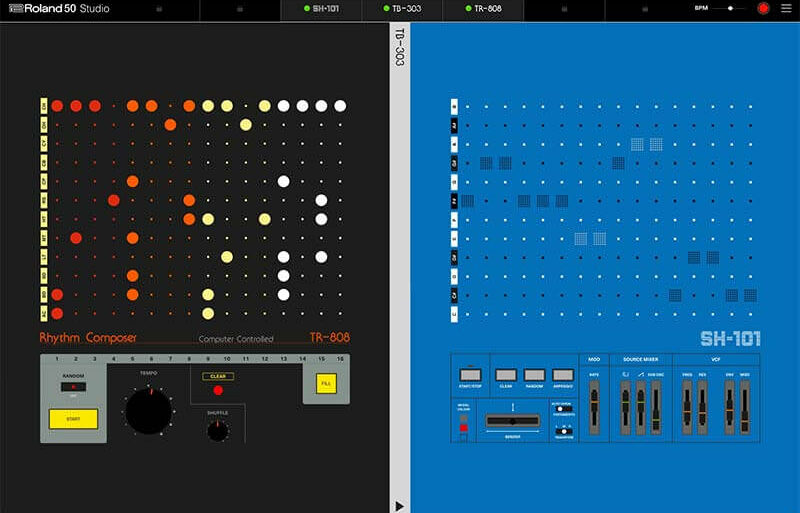The height and width of the screenshot is (513, 800).
Task: Click the yellow FILL button on TR-808
Action: (x=326, y=383)
